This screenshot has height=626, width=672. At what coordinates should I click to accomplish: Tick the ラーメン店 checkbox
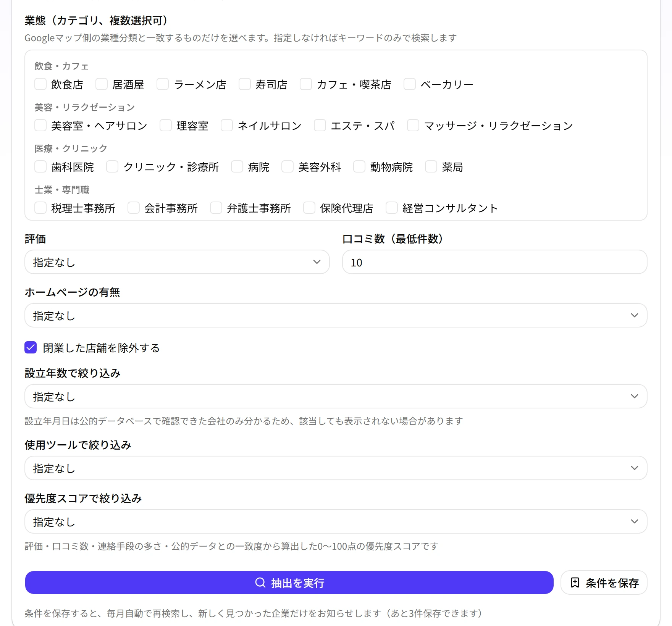pos(163,84)
